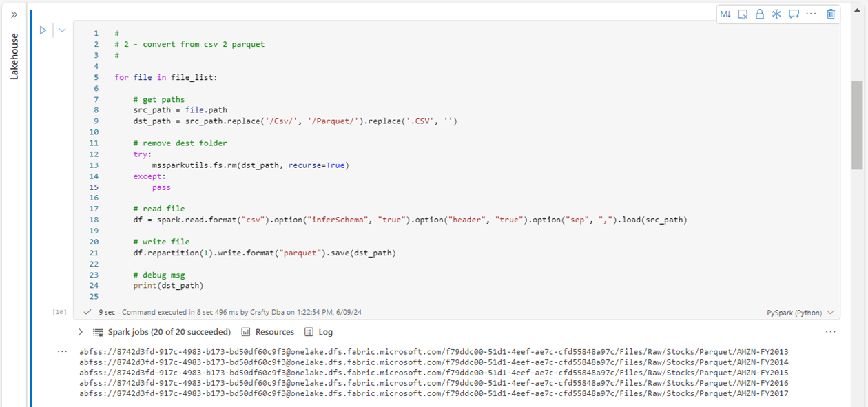Place cursor on print(dst_path) code line
Image resolution: width=868 pixels, height=407 pixels.
click(169, 286)
